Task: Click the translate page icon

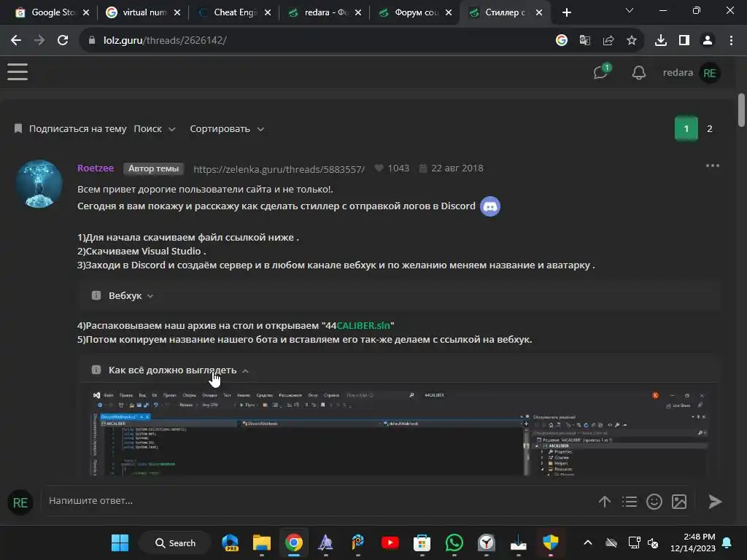Action: pos(584,41)
